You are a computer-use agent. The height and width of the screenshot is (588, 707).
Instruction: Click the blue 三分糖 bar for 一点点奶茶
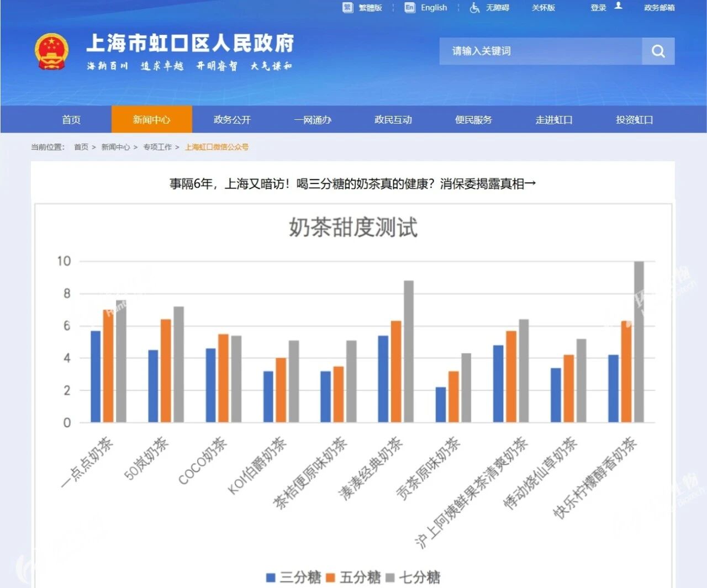(96, 377)
